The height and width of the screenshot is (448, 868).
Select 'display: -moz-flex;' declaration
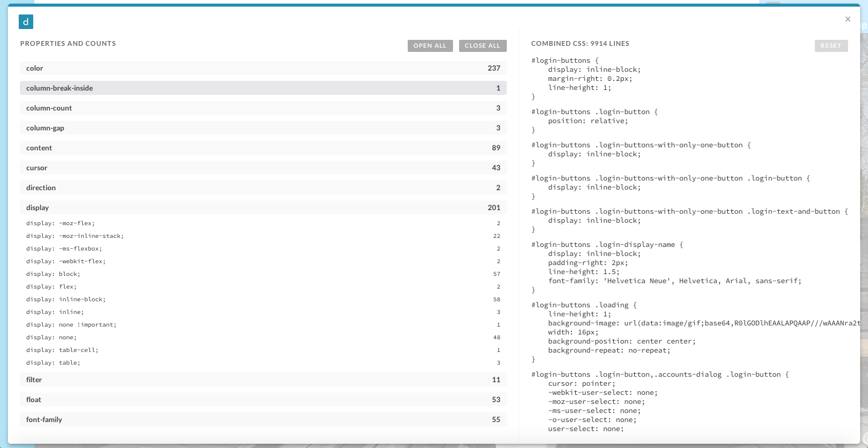[x=60, y=223]
